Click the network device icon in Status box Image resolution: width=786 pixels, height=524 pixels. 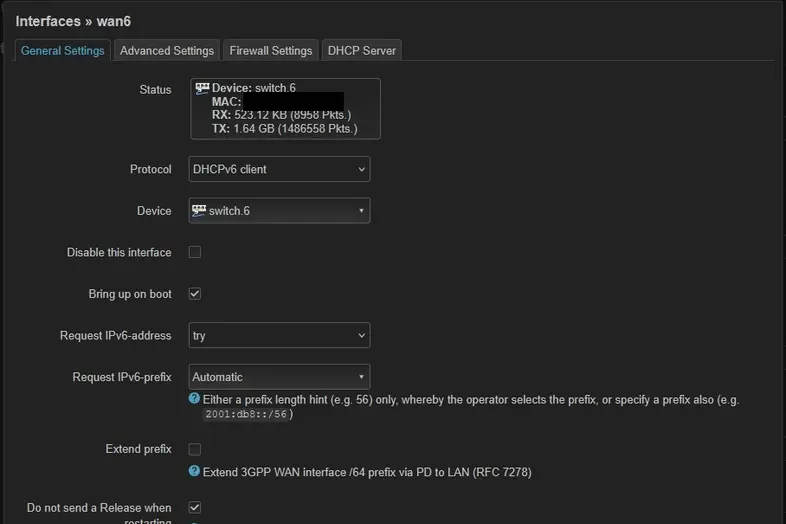[x=203, y=88]
